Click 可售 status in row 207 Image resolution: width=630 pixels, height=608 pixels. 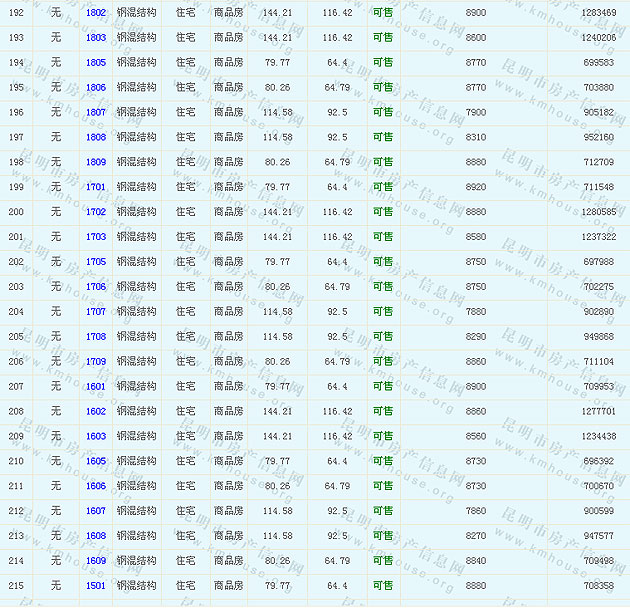click(383, 386)
